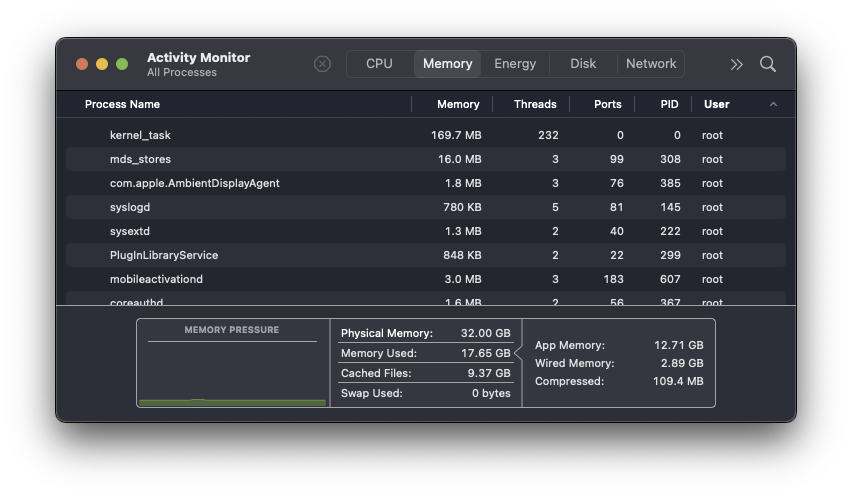Toggle sort direction arrow in User column

pos(773,104)
